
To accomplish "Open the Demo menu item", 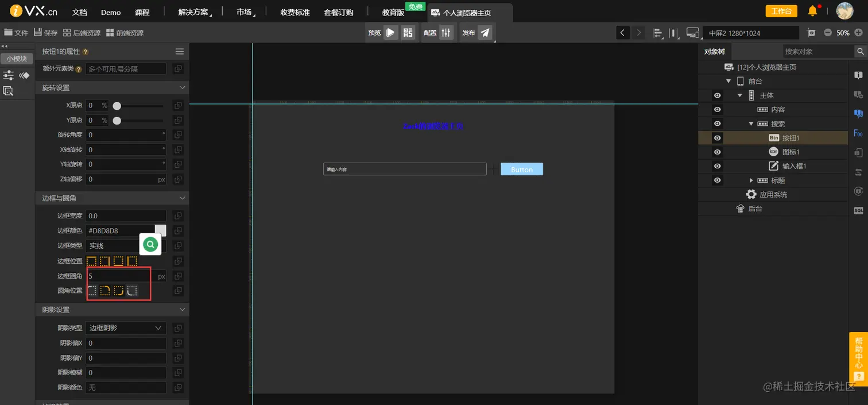I will (111, 12).
